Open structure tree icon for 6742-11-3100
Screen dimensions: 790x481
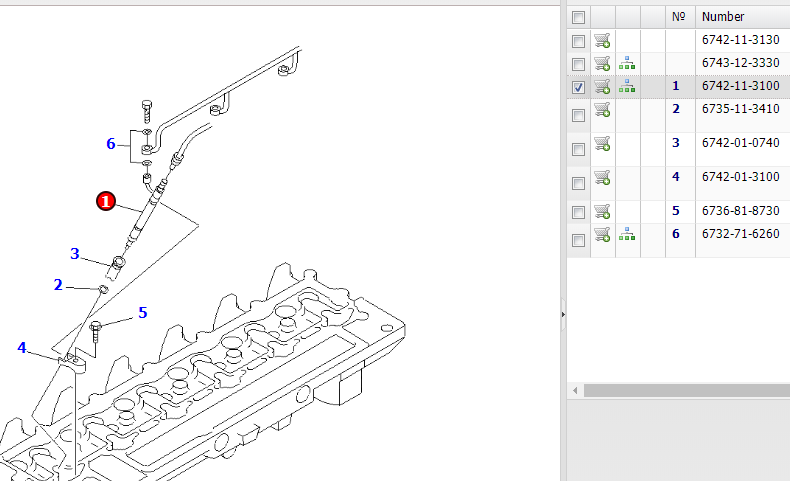pyautogui.click(x=627, y=86)
